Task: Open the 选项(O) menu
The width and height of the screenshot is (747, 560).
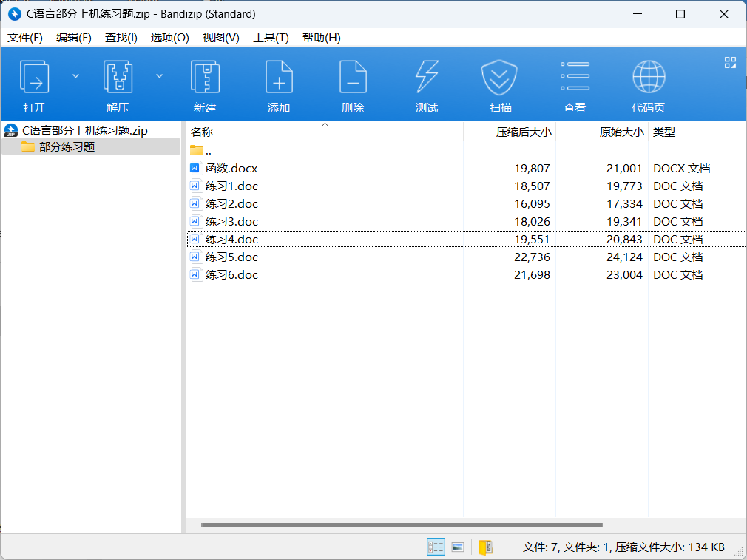Action: pos(169,38)
